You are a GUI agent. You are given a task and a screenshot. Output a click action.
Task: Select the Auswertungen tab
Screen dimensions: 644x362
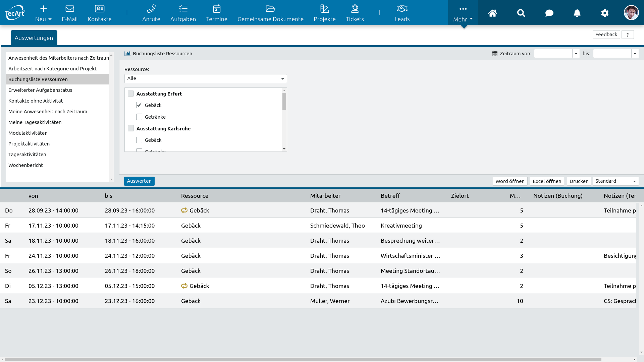(34, 38)
